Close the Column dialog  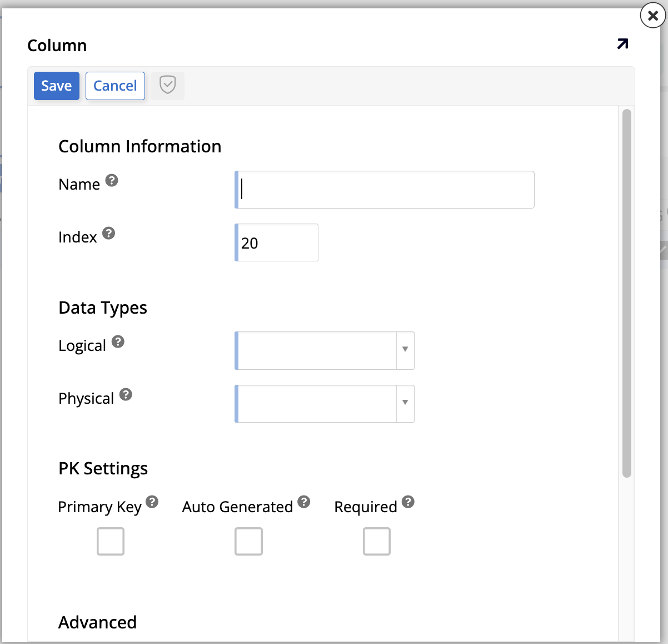652,16
